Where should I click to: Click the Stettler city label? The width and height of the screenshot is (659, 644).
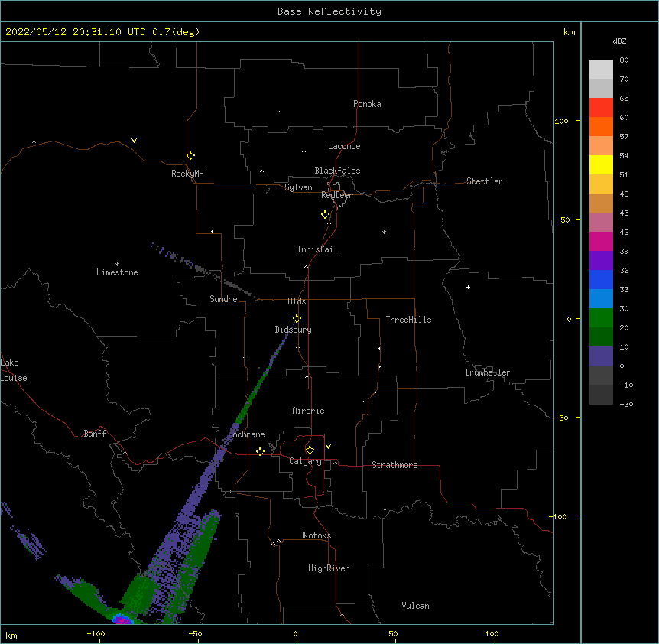coord(485,181)
